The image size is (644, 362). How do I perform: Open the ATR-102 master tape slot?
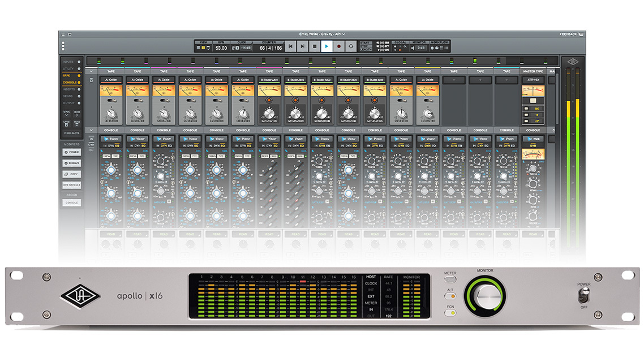tap(533, 80)
